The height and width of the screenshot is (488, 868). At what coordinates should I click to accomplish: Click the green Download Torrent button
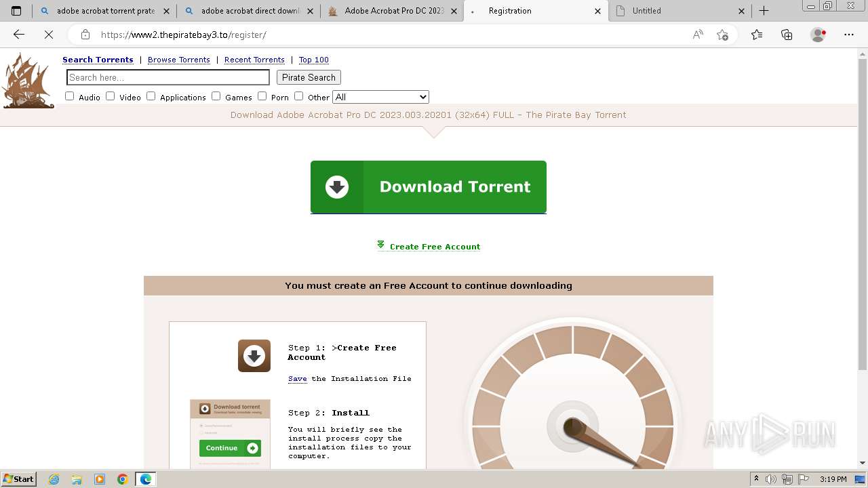coord(429,187)
